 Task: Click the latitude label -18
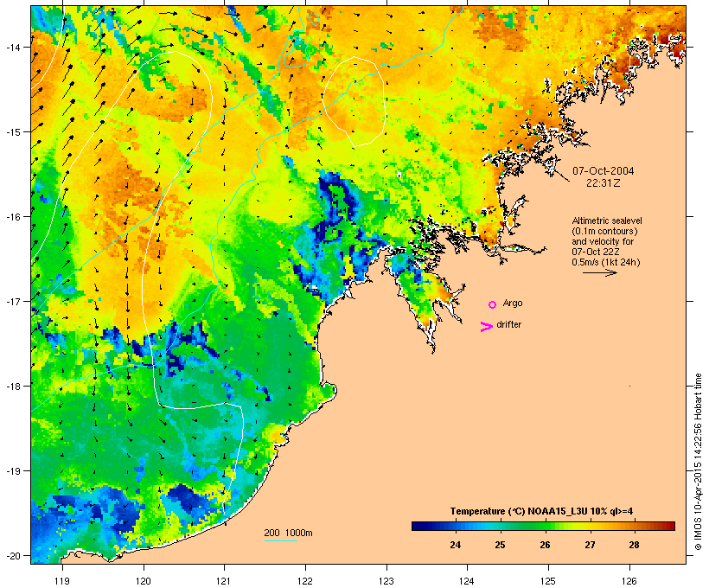[x=12, y=386]
